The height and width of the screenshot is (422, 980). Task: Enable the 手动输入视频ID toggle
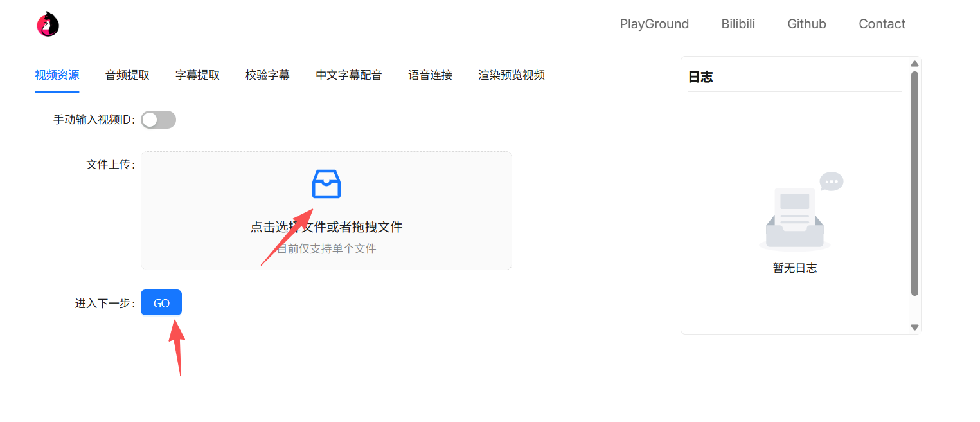(x=158, y=120)
